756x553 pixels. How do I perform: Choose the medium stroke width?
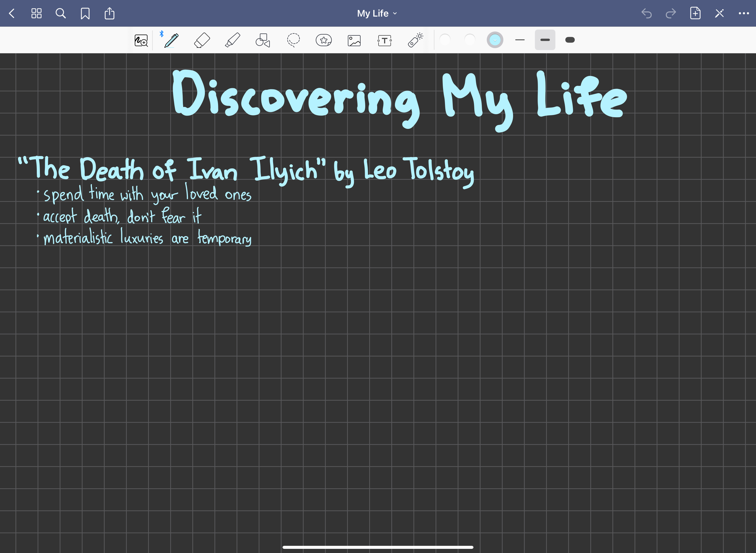(545, 40)
